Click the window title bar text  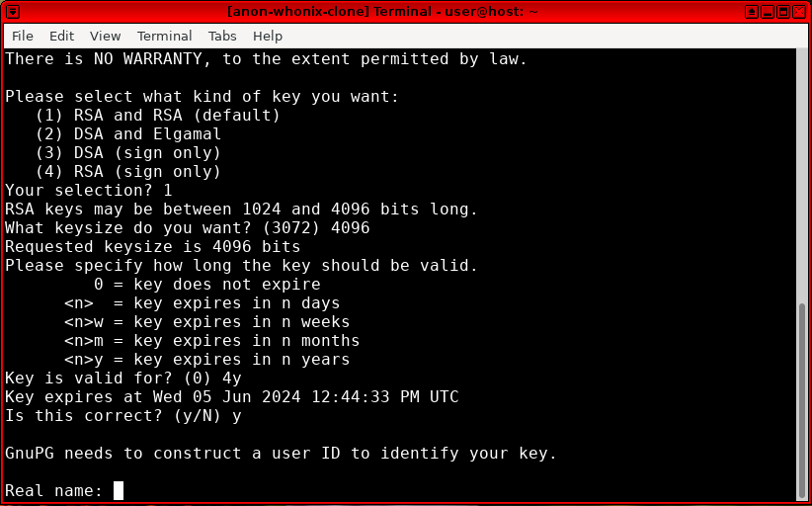click(406, 12)
